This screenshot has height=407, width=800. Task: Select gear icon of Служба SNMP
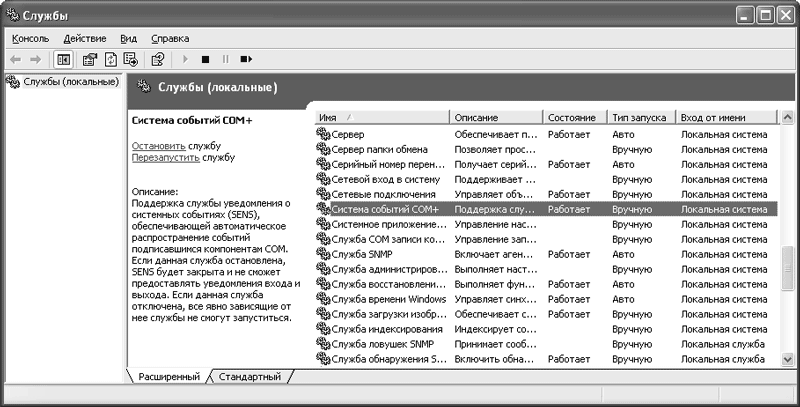tap(323, 253)
